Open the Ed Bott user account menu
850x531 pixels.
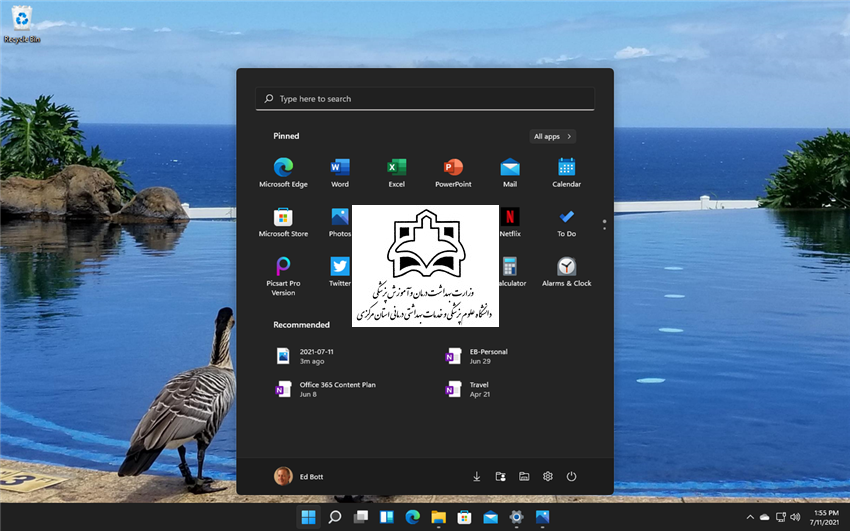point(299,476)
